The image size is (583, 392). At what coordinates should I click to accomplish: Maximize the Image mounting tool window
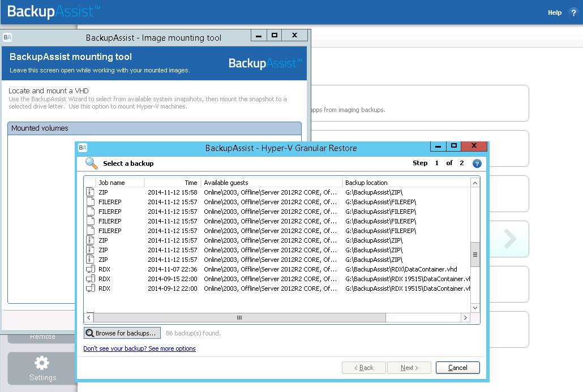point(275,35)
